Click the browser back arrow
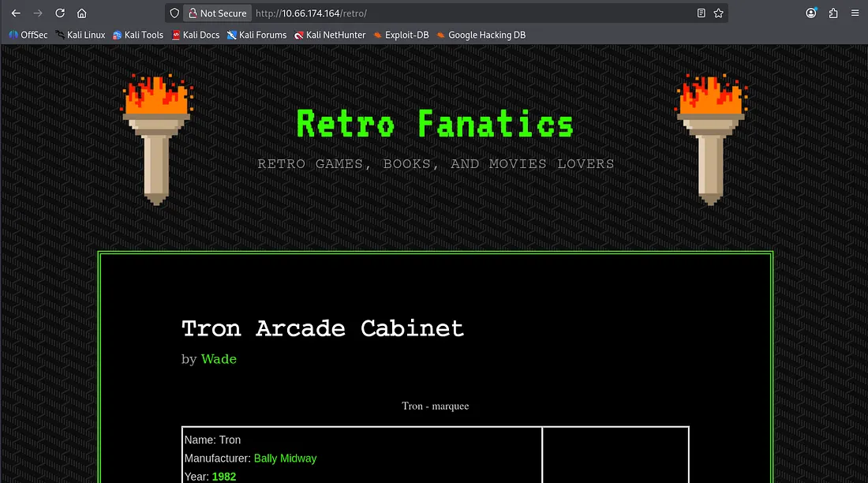 16,13
